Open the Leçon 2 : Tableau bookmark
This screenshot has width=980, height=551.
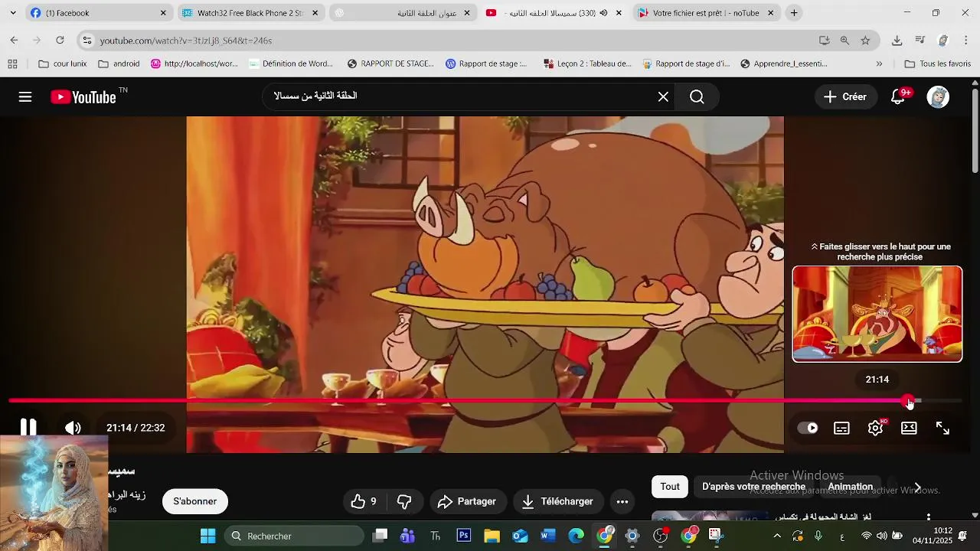click(x=588, y=64)
